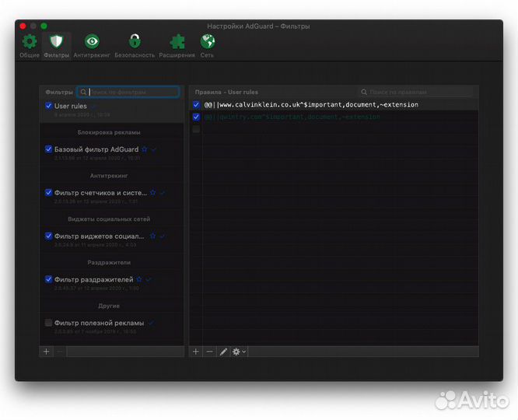This screenshot has width=518, height=420.
Task: Click the empty third rule checkbox
Action: (196, 129)
